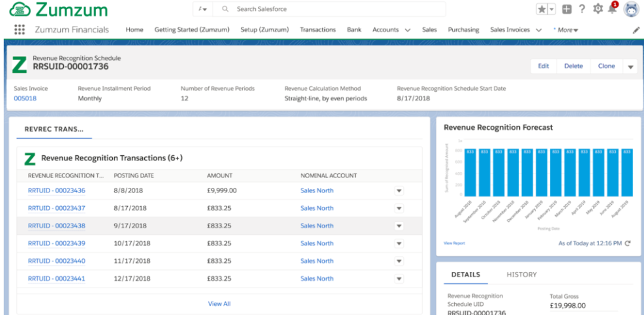The width and height of the screenshot is (644, 315).
Task: Click the Revenue Recognition Transactions Z icon
Action: (x=30, y=158)
